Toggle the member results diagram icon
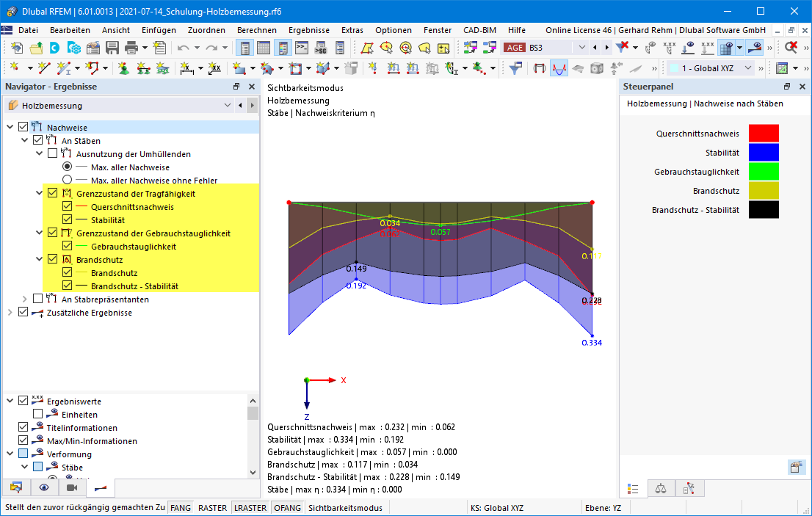 click(x=558, y=68)
